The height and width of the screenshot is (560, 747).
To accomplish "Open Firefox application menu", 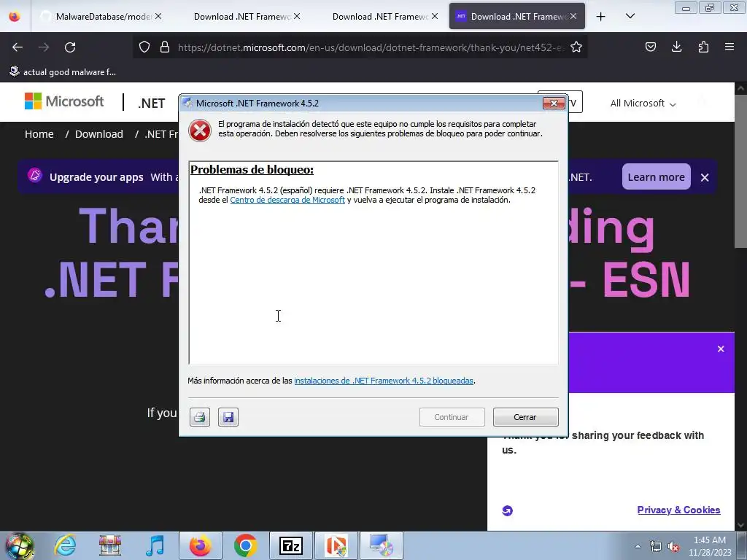I will pos(729,47).
